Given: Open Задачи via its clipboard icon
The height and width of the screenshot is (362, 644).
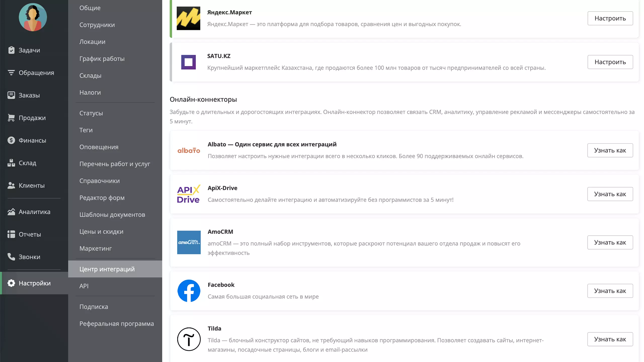Looking at the screenshot, I should [x=11, y=50].
